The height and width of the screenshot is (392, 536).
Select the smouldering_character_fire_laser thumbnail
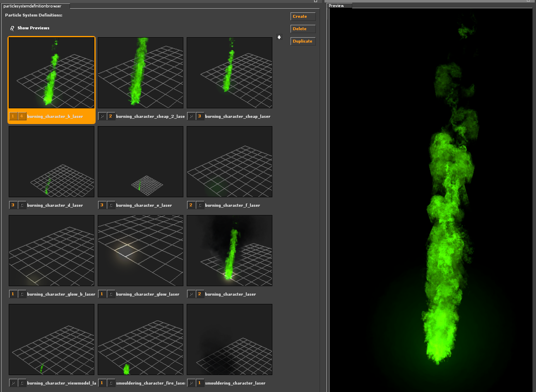pos(140,339)
